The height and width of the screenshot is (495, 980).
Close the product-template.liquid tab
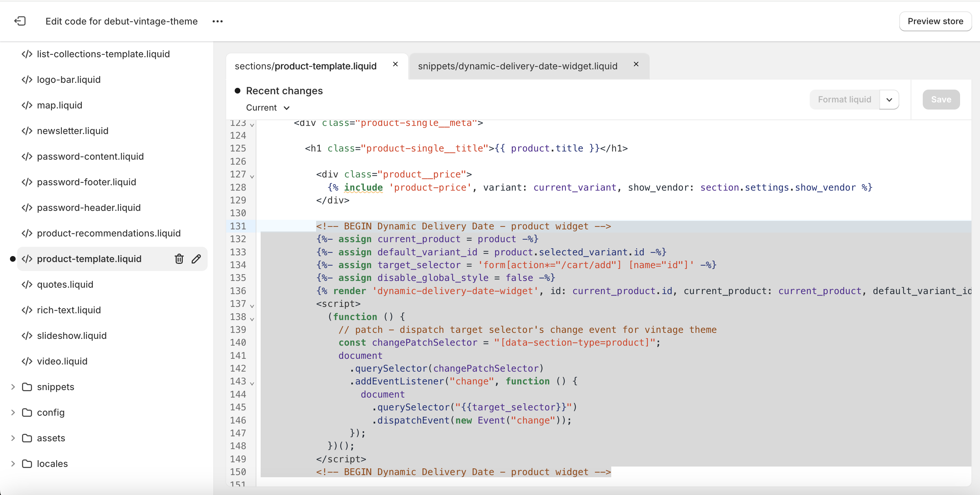coord(395,64)
